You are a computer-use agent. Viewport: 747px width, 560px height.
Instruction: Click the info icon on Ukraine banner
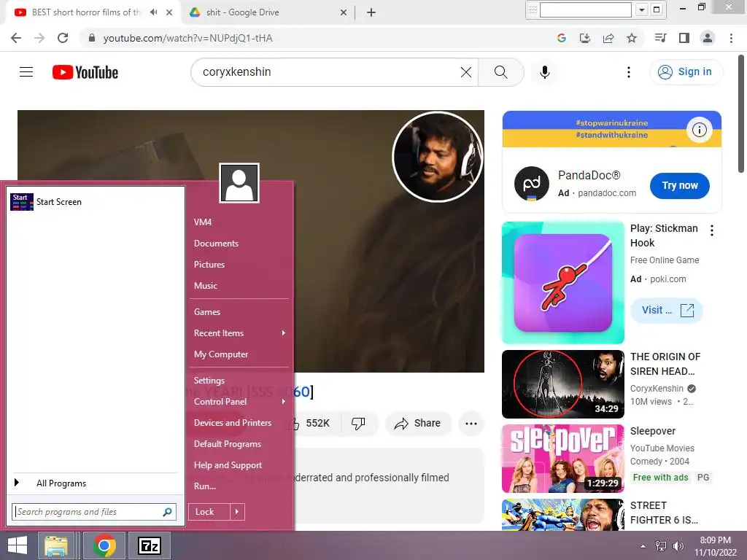click(x=699, y=130)
